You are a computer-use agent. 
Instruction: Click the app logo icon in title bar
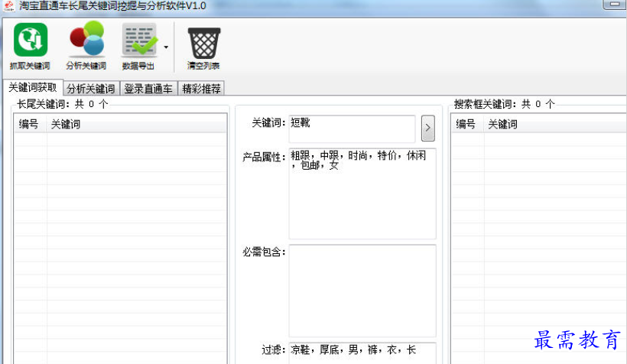point(9,6)
